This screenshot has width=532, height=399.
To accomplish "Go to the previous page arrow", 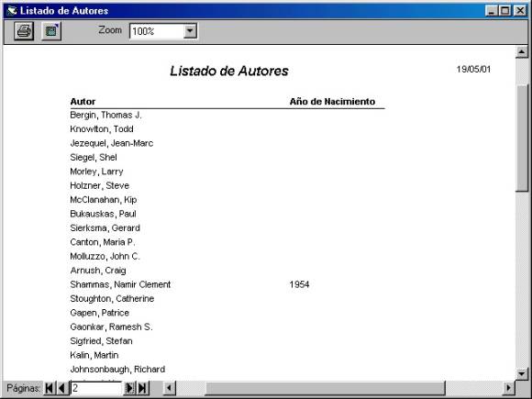I will 61,388.
